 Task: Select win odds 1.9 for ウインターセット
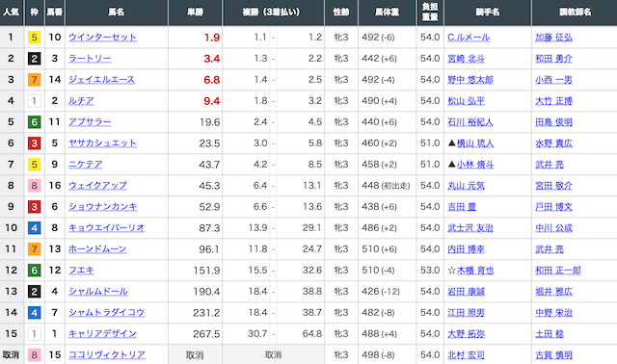click(x=212, y=38)
